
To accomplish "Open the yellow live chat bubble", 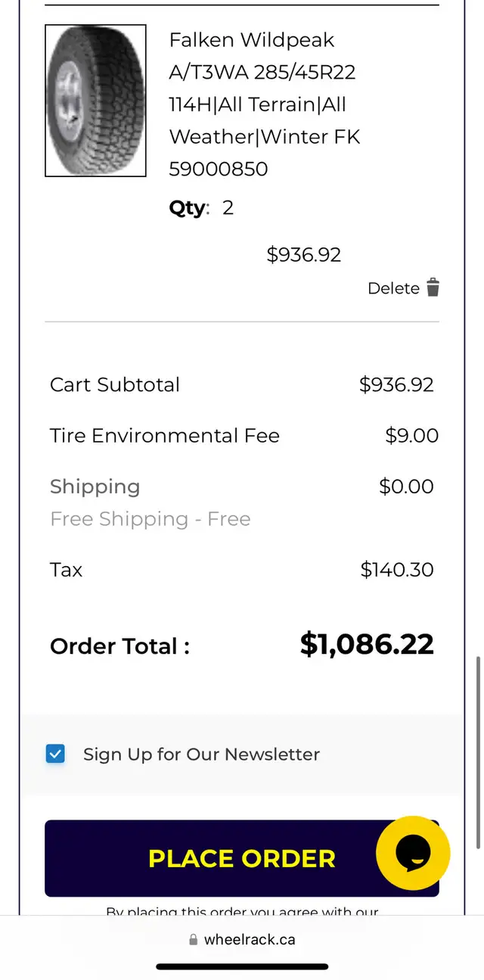I will pos(413,853).
